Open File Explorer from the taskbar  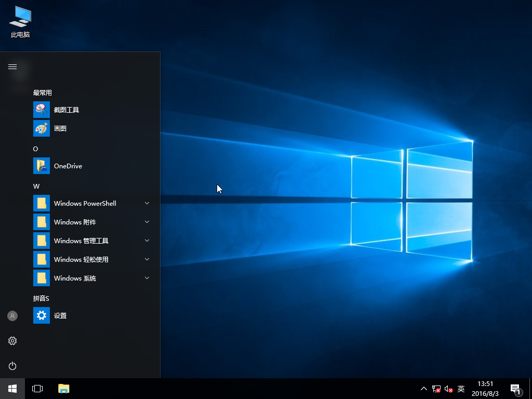(x=64, y=389)
